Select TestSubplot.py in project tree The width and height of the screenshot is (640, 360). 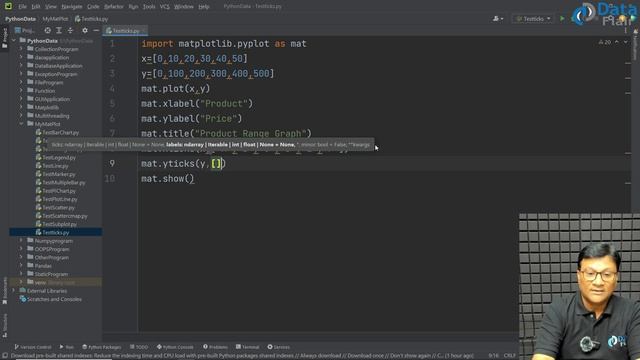(56, 224)
